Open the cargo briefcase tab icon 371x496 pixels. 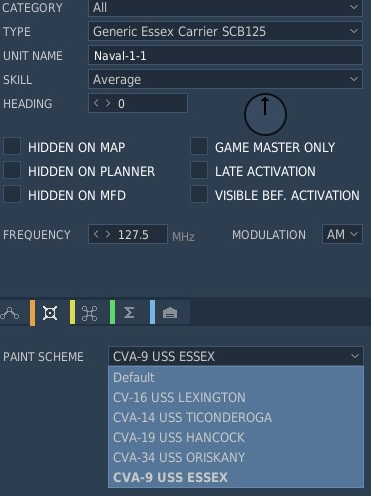point(170,313)
